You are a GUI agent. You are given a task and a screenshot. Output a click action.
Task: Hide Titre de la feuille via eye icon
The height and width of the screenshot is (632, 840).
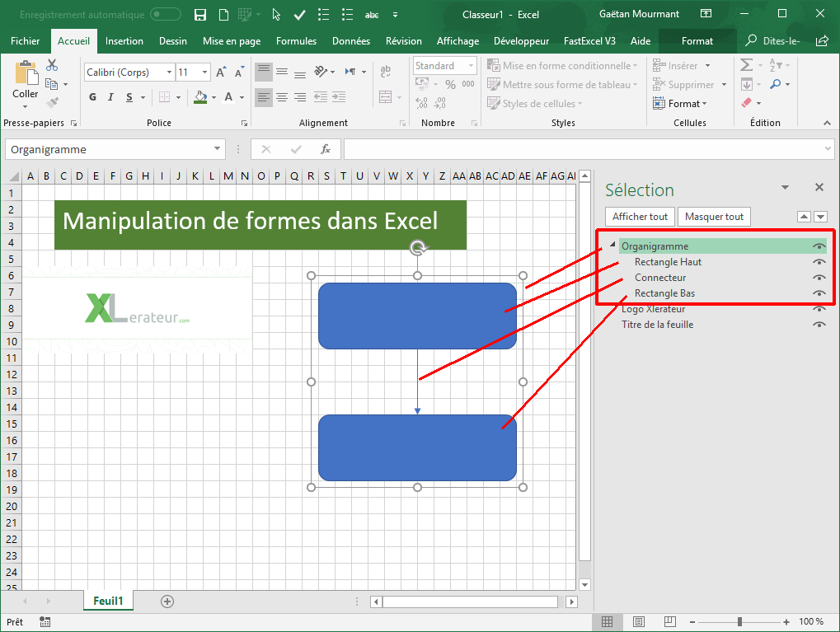[819, 325]
